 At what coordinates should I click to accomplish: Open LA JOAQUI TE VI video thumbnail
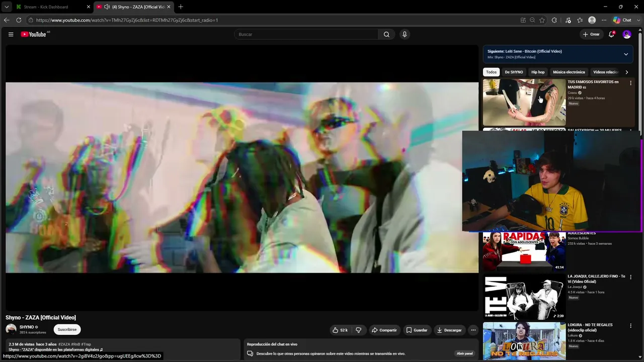coord(524,297)
